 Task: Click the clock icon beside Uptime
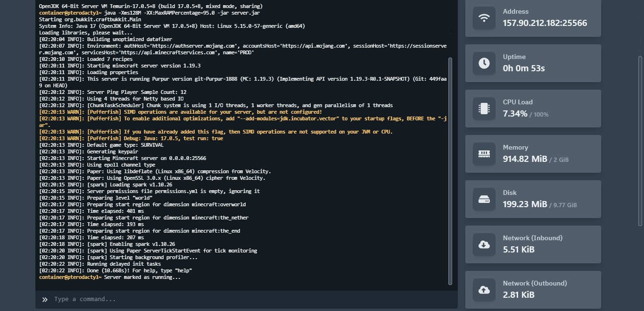pyautogui.click(x=484, y=63)
